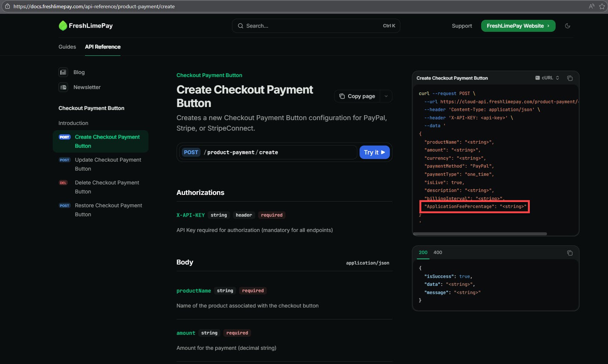
Task: Click the header badge next to X-API-KEY
Action: coord(244,215)
